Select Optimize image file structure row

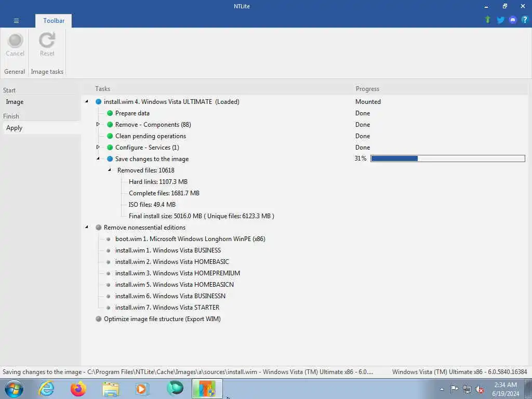pos(162,319)
